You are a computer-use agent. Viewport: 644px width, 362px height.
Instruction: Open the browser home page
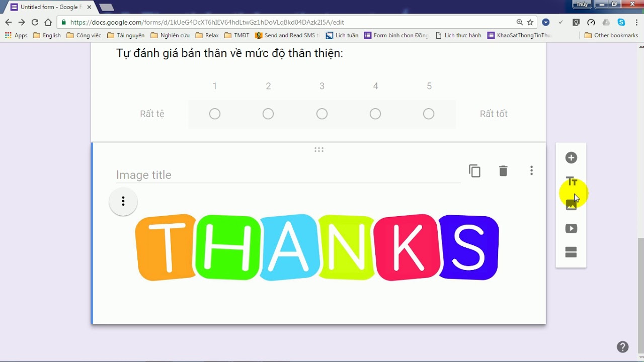tap(48, 22)
